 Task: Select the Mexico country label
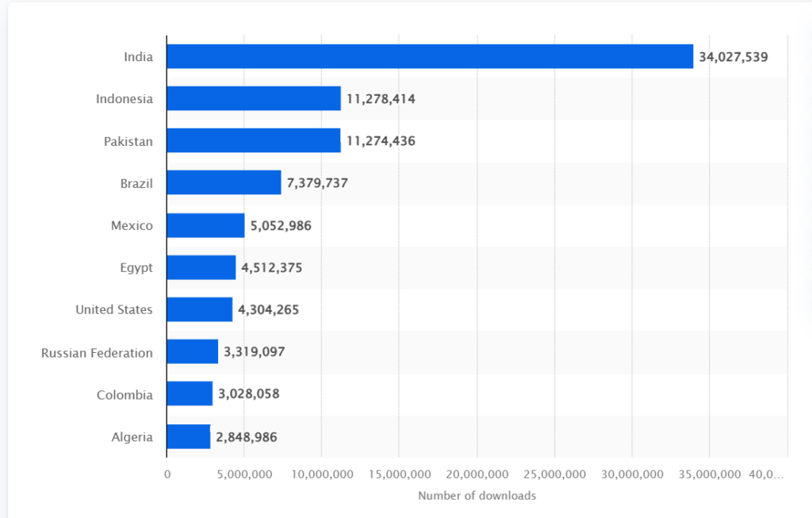click(132, 225)
